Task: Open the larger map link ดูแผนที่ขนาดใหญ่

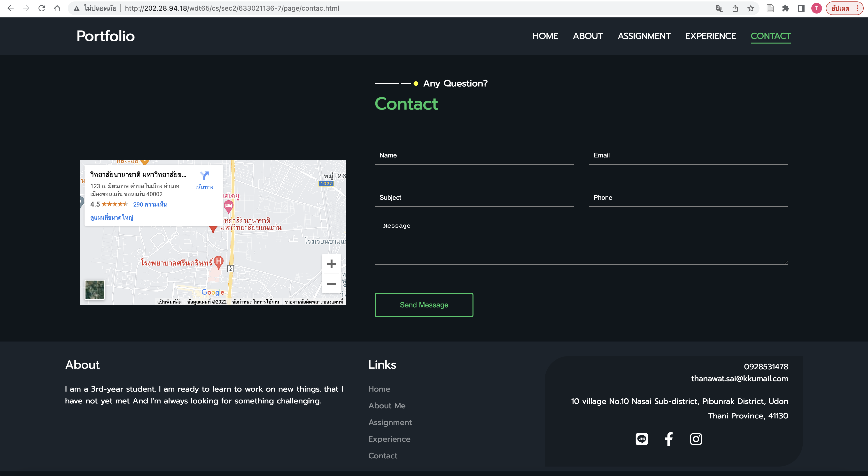Action: coord(112,217)
